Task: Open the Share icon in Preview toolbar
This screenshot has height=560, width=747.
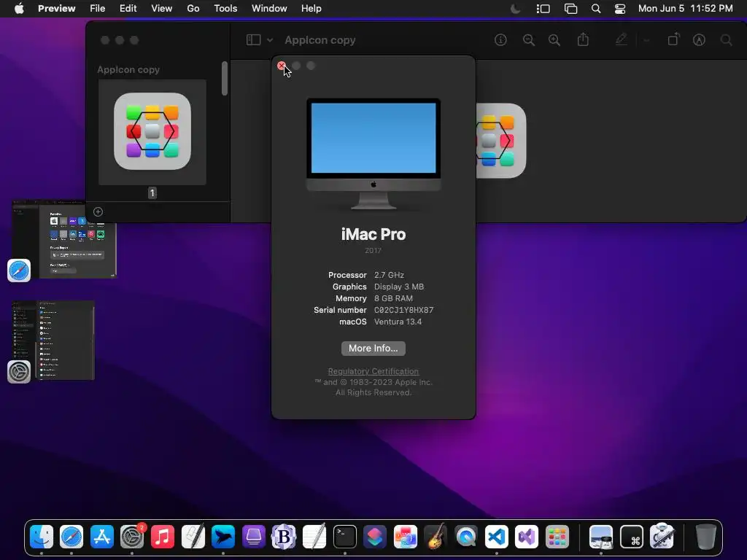Action: (x=583, y=39)
